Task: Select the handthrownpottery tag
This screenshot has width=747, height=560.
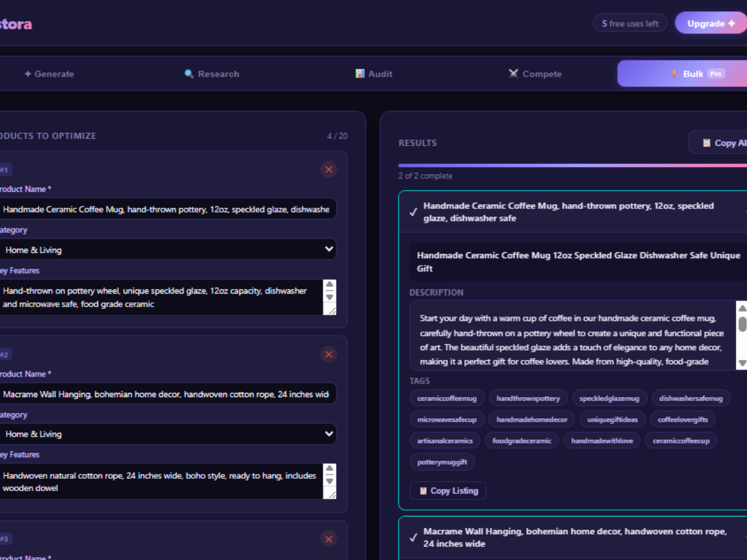Action: [528, 398]
